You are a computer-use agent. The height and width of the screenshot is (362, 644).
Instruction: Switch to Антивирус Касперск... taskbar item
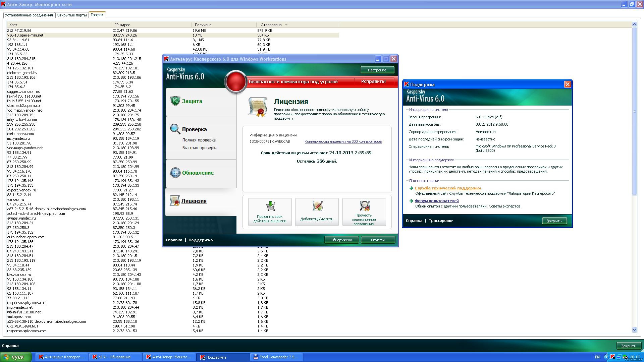[62, 357]
